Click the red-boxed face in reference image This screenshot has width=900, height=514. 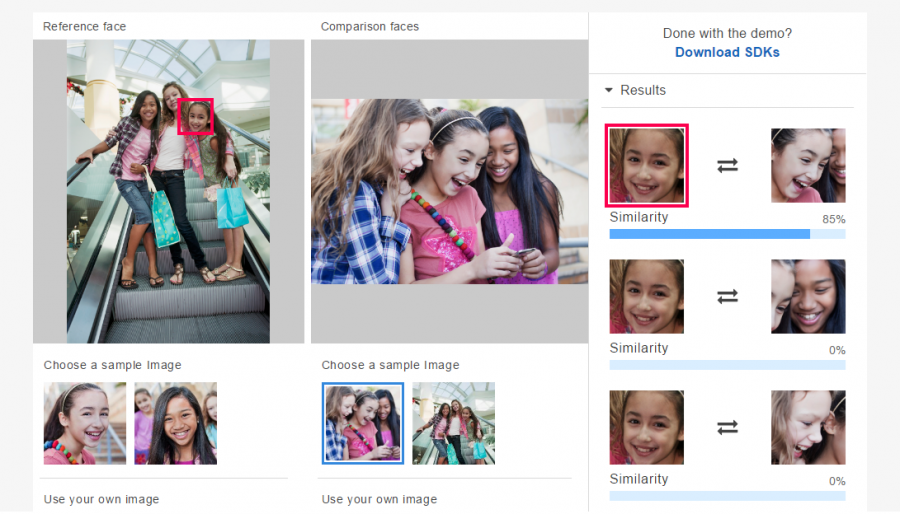pos(196,116)
